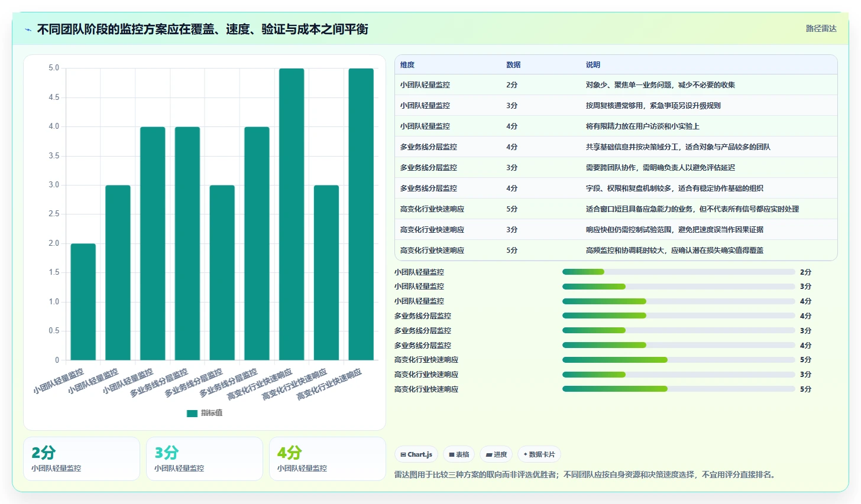The height and width of the screenshot is (504, 861).
Task: Select the dashboard title about 监控方案
Action: (203, 29)
